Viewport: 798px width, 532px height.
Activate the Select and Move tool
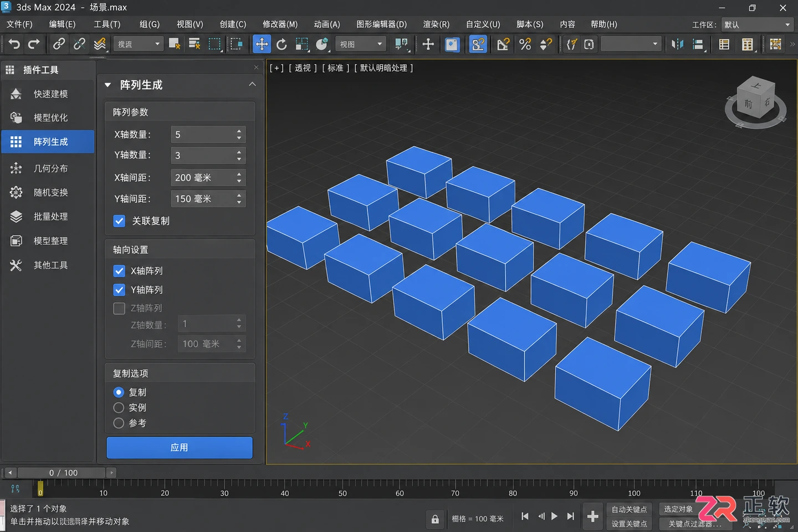(262, 44)
